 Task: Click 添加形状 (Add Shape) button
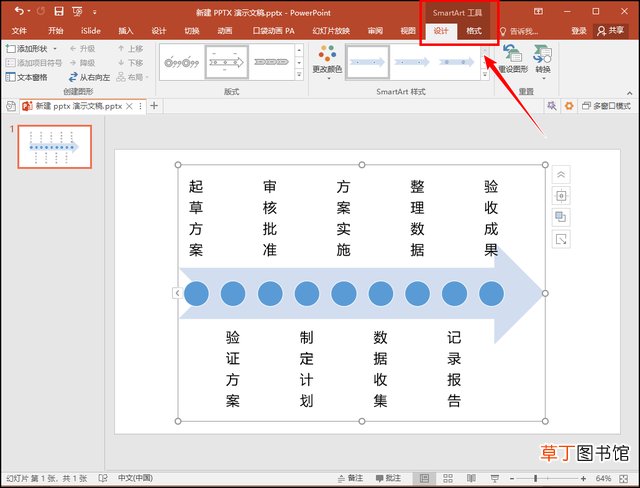click(x=27, y=49)
